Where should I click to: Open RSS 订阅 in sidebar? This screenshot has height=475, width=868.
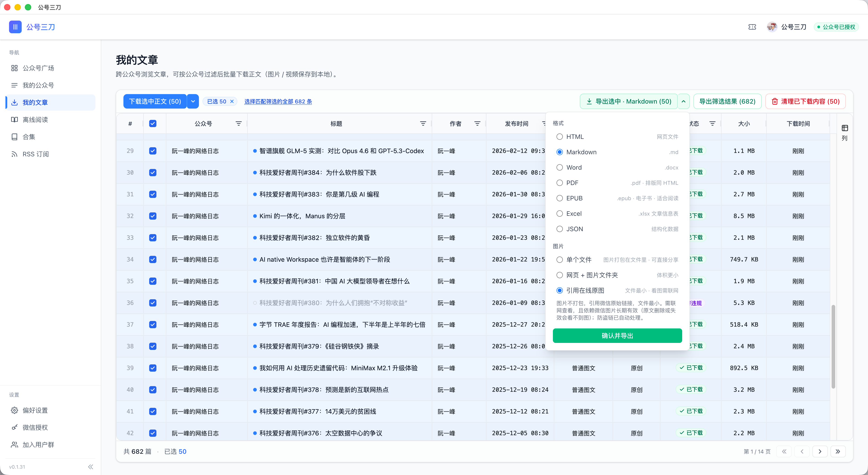[x=51, y=154]
